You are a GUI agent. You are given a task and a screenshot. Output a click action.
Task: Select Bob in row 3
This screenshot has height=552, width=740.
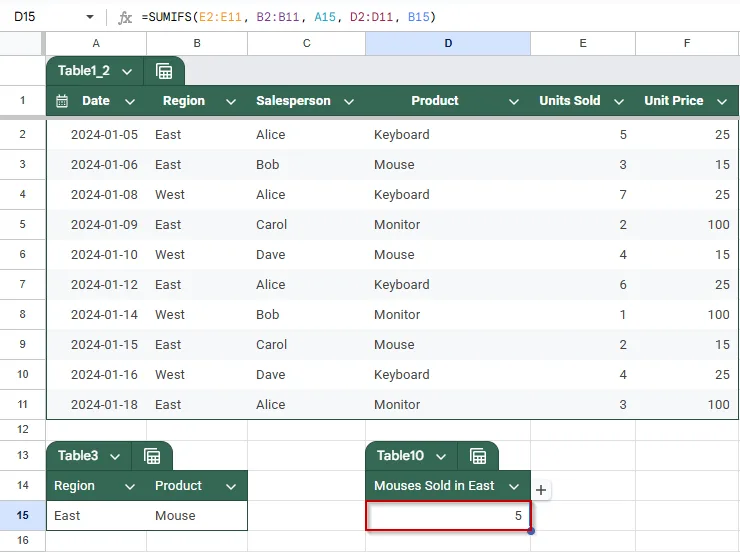coord(307,165)
